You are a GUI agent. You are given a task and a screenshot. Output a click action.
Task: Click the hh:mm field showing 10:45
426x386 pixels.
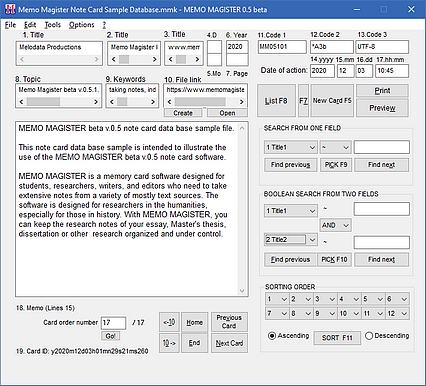(392, 71)
